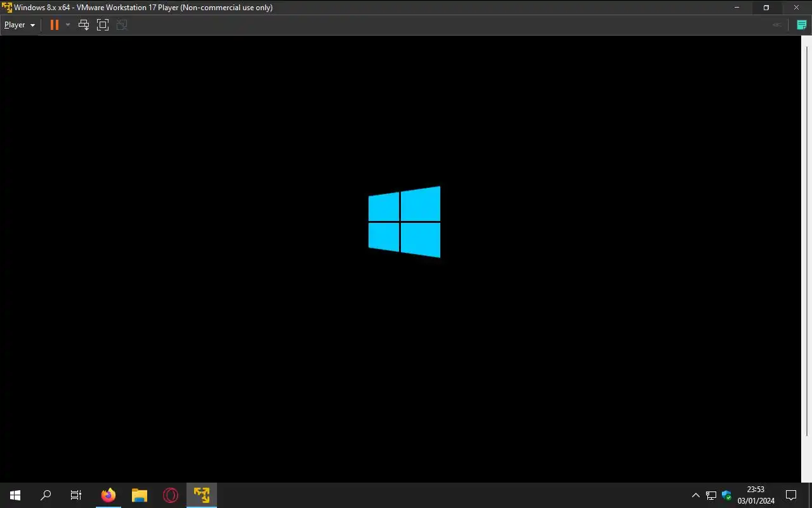
Task: Click the VMware window vertical scrollbar
Action: pos(807,241)
